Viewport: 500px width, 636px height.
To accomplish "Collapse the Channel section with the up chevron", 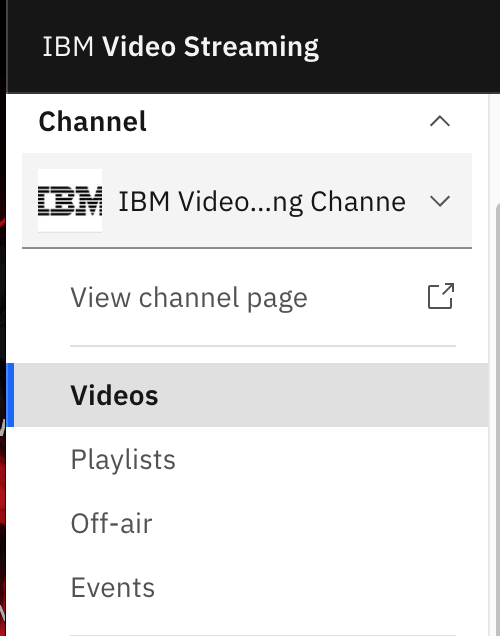I will (x=440, y=121).
